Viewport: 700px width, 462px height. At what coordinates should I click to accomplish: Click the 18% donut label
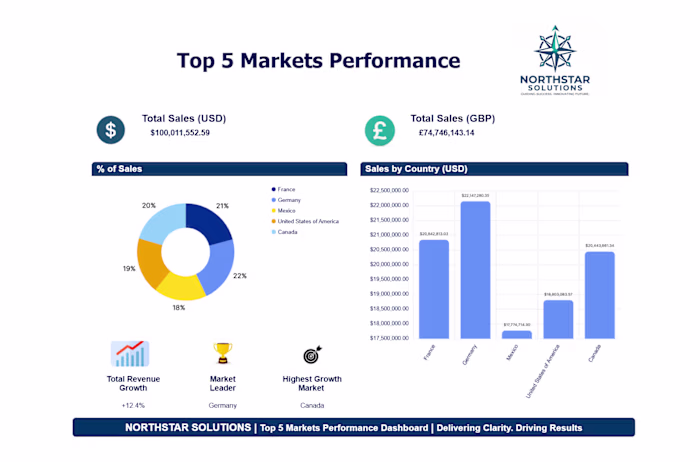coord(179,308)
